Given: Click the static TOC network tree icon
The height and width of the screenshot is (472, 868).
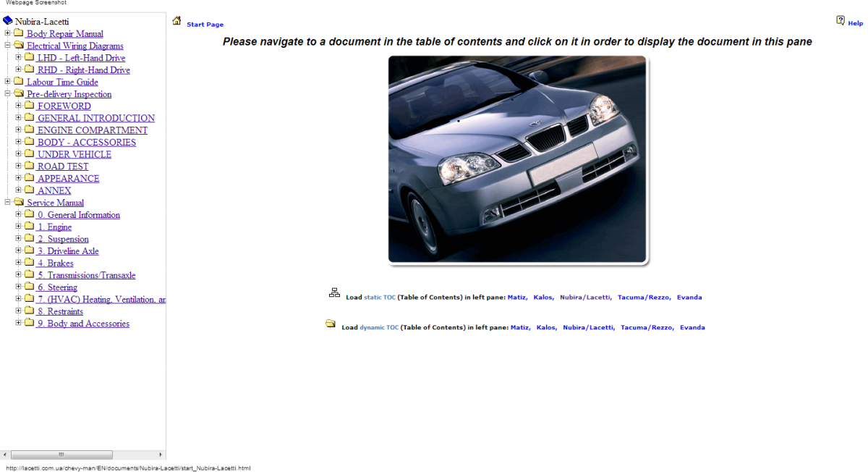Looking at the screenshot, I should point(334,292).
